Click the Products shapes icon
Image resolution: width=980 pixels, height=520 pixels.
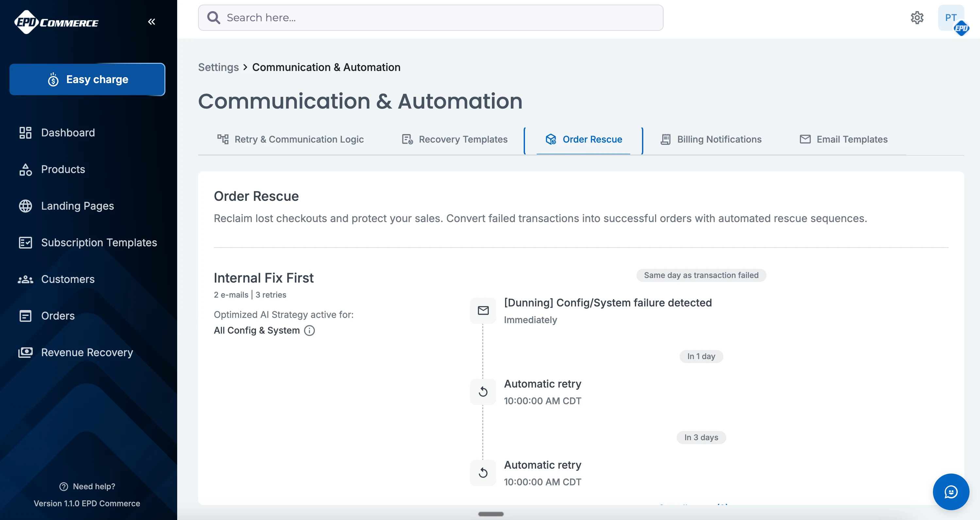coord(25,169)
